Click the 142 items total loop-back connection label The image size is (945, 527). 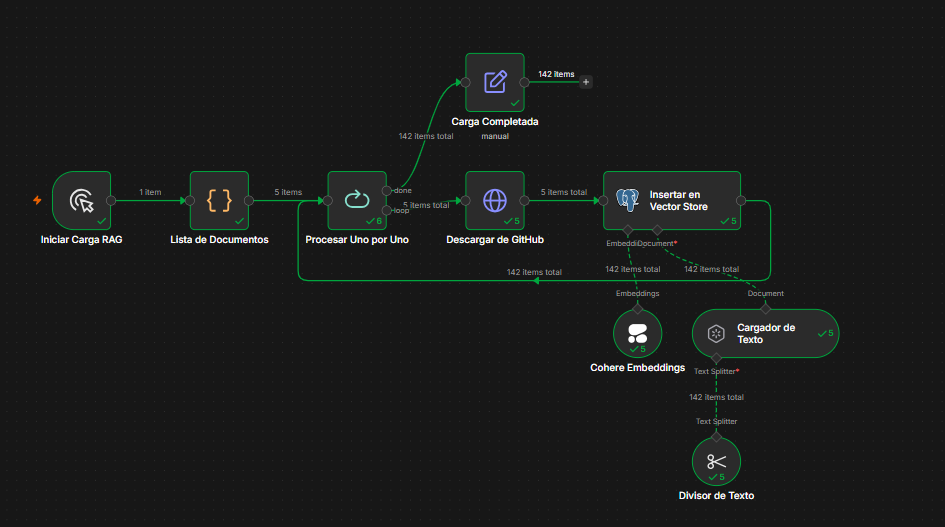tap(534, 272)
